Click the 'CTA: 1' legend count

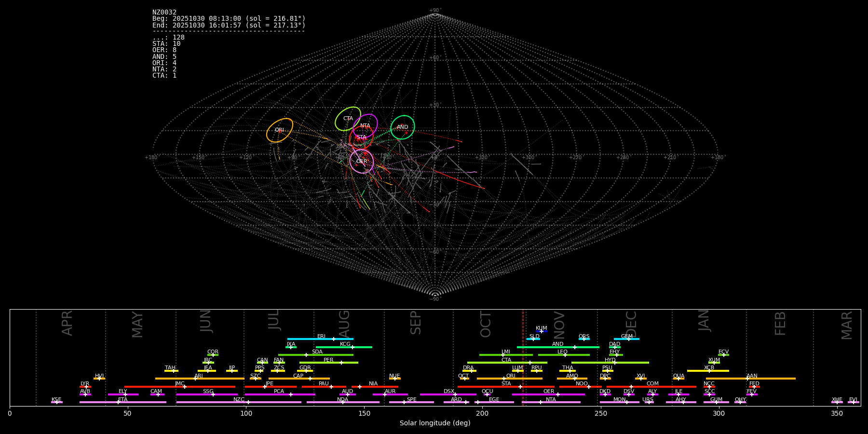click(x=164, y=75)
